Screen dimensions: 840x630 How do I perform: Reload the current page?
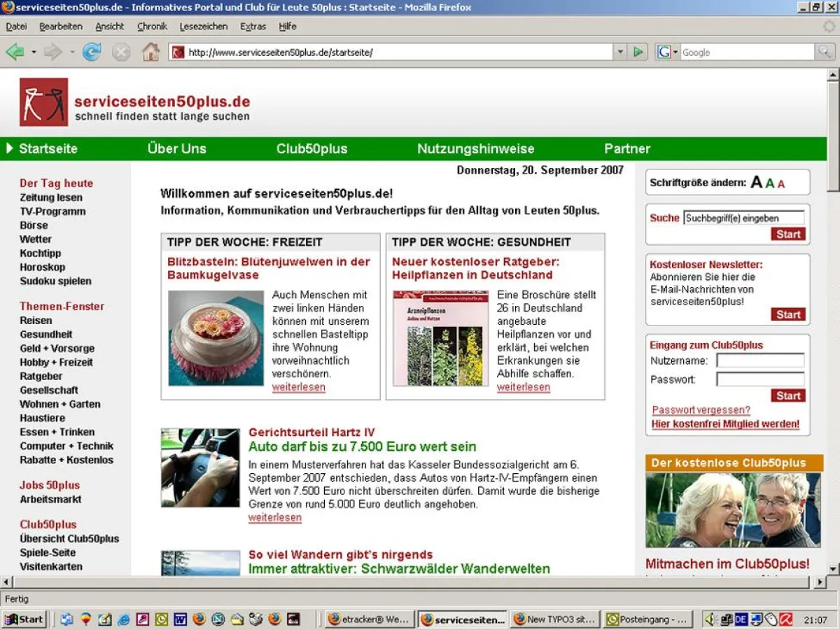coord(91,52)
